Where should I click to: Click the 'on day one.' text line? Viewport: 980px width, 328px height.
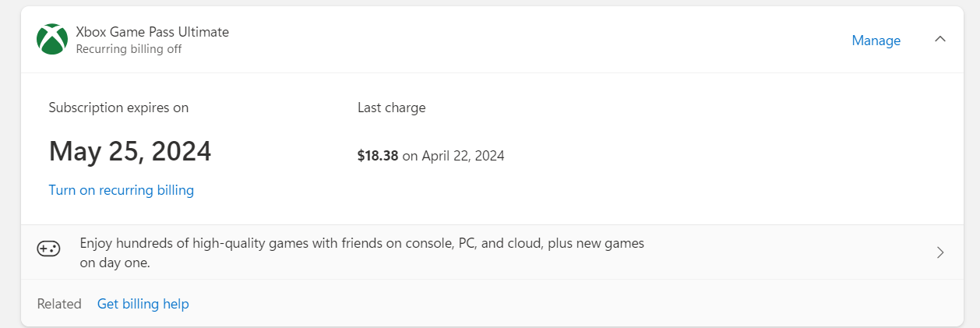pos(115,263)
